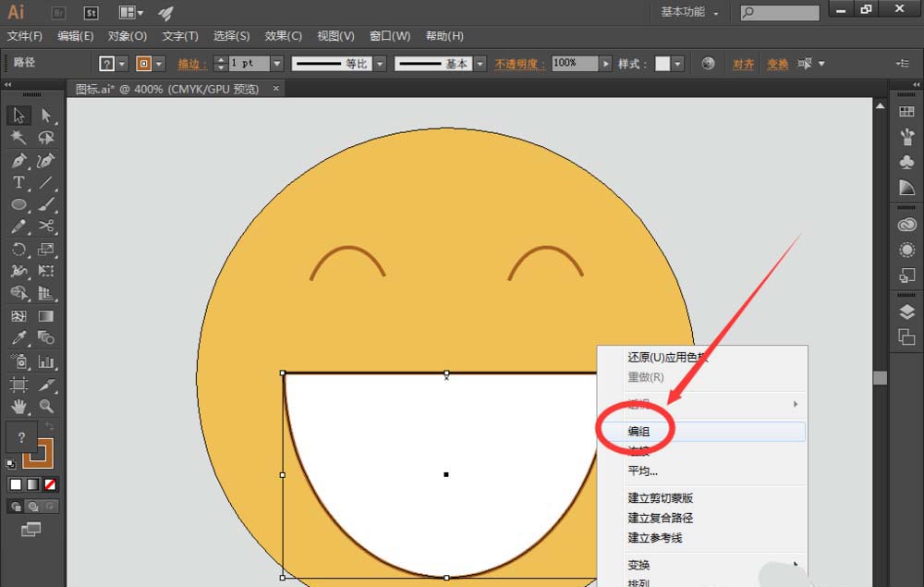Expand the 基本 brush definition dropdown
This screenshot has width=924, height=587.
point(480,63)
